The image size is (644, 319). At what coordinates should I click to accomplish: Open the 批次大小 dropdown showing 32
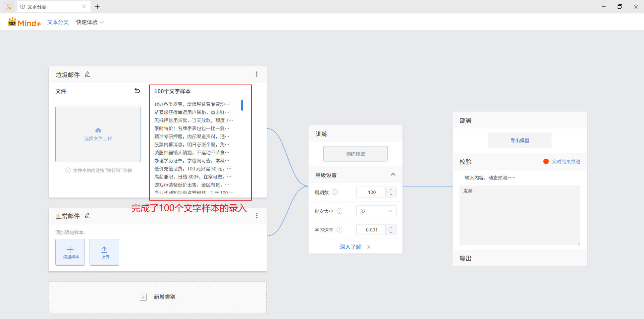tap(376, 211)
